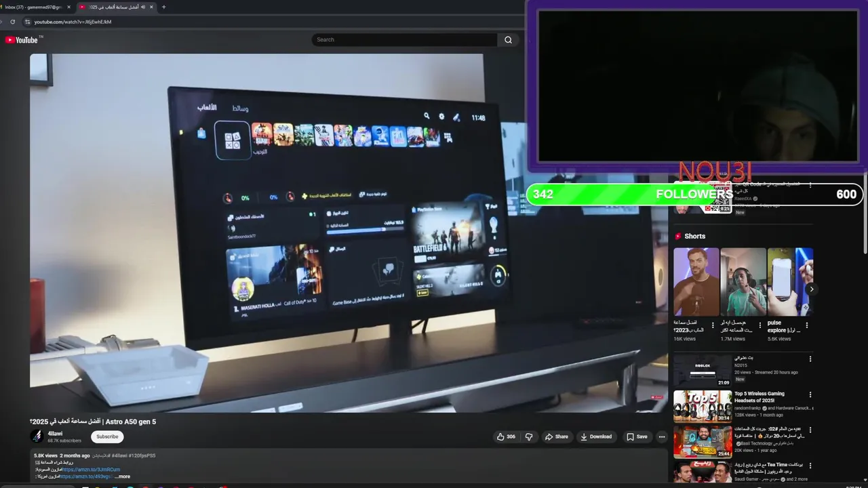Click the #120fpsPS5 hashtag
The width and height of the screenshot is (868, 488).
[142, 455]
